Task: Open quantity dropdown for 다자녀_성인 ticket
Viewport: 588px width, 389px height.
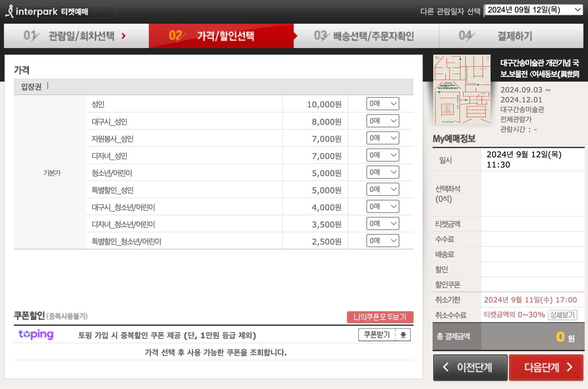Action: [x=383, y=155]
